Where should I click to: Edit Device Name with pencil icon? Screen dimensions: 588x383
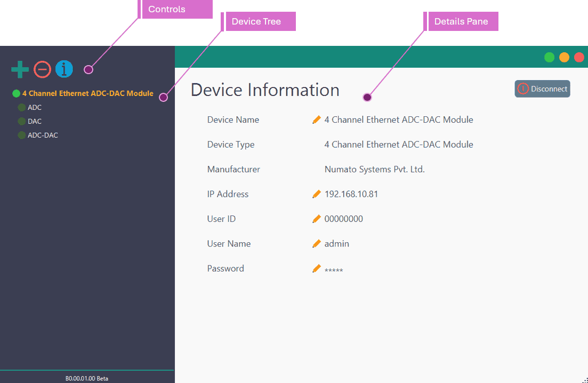pos(317,119)
